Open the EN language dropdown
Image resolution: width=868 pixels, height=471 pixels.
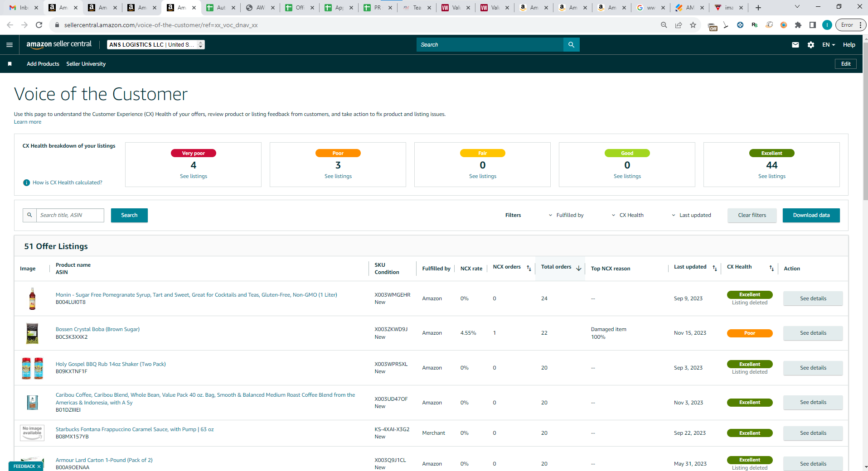coord(829,45)
